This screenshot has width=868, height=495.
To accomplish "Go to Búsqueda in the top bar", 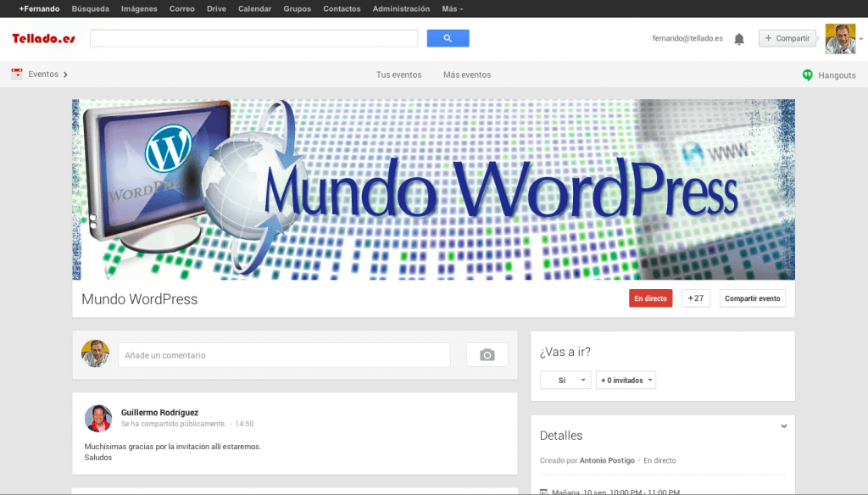I will coord(90,8).
